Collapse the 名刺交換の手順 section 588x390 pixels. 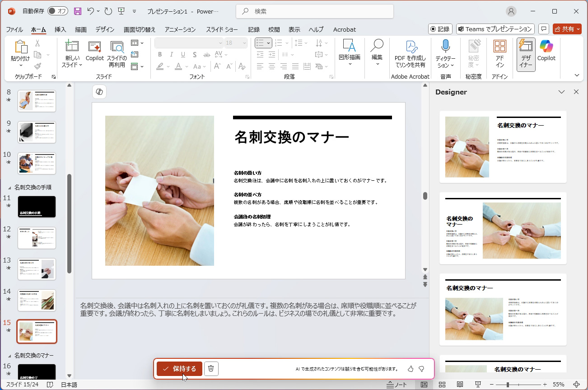coord(9,187)
